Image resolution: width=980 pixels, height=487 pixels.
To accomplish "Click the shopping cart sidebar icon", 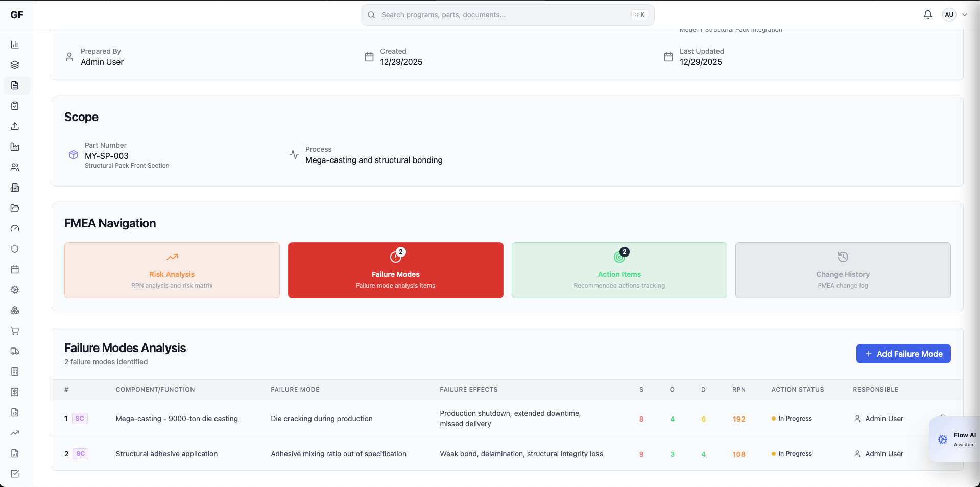I will click(15, 331).
